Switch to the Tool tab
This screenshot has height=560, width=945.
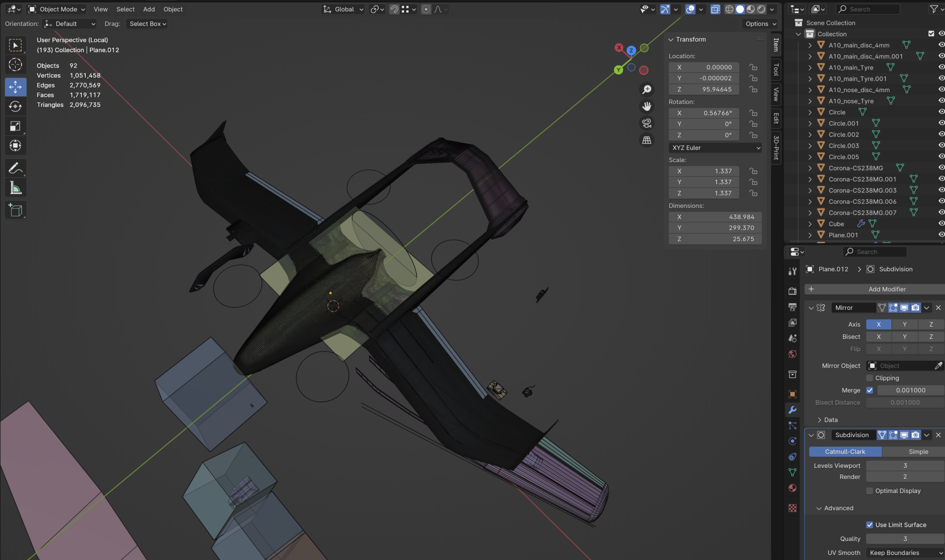pos(776,69)
